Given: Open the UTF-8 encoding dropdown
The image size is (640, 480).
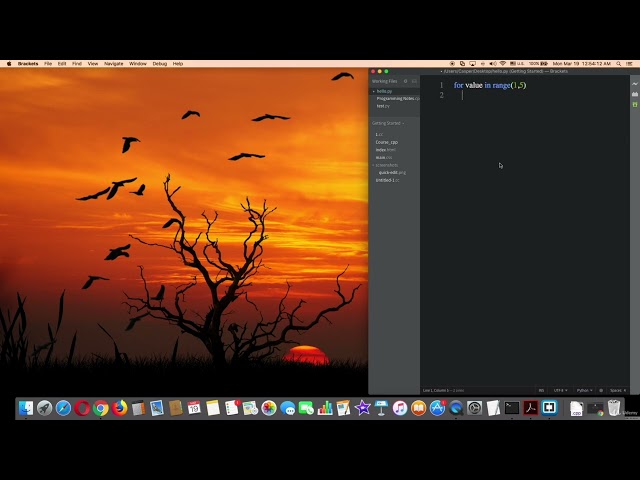Looking at the screenshot, I should [x=560, y=391].
